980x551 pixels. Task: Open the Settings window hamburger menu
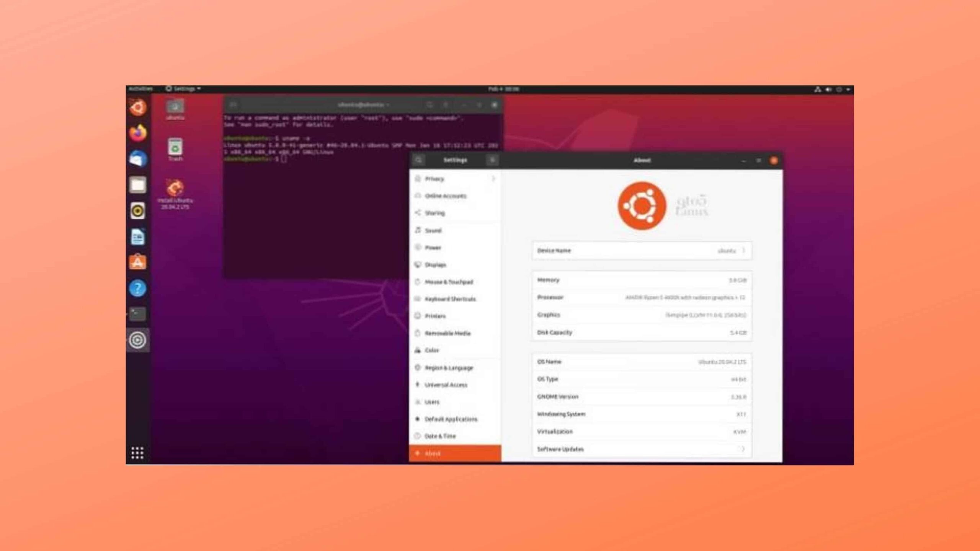tap(493, 160)
